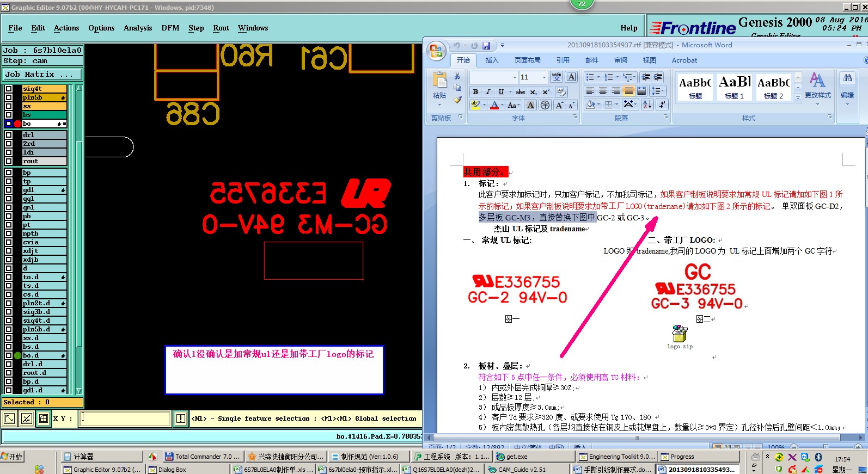Align text left in Word
Screen dimensions: 868x474
[590, 91]
